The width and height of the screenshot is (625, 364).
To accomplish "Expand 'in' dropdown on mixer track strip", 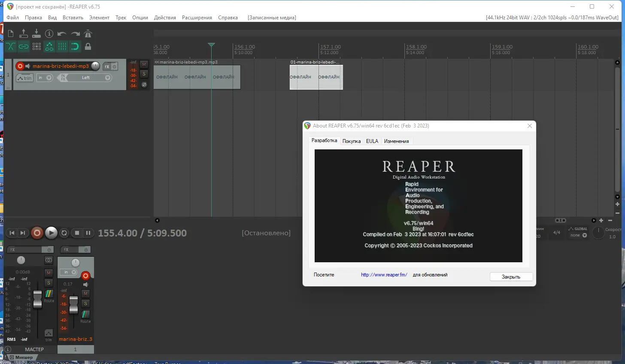I will [x=69, y=272].
